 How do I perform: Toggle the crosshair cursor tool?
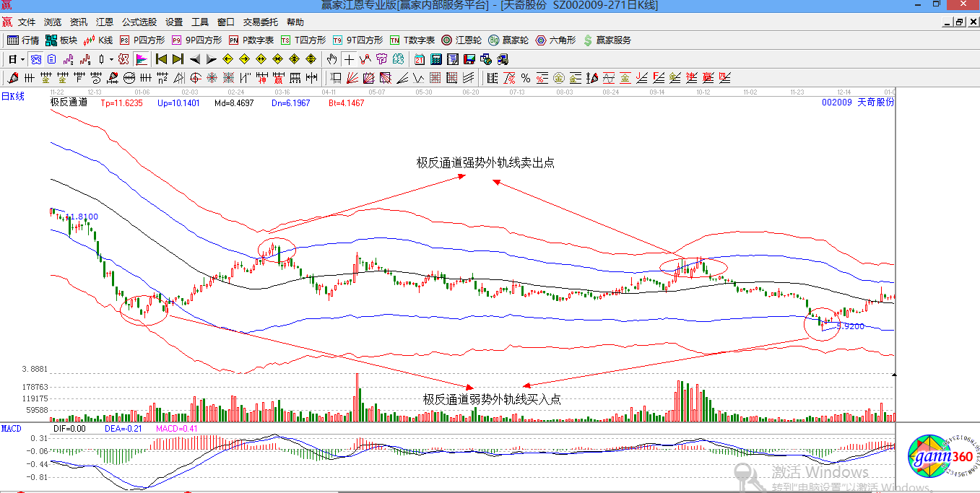[x=349, y=59]
